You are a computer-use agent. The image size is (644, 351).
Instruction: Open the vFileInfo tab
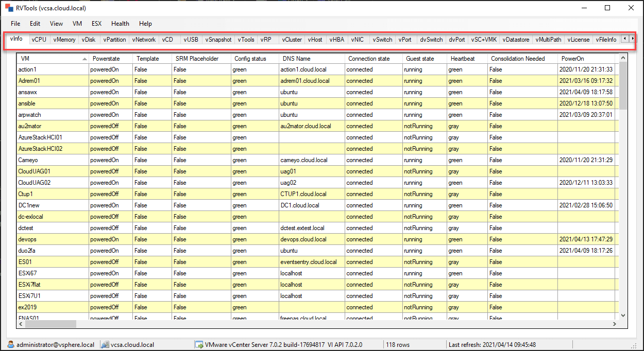[x=606, y=39]
